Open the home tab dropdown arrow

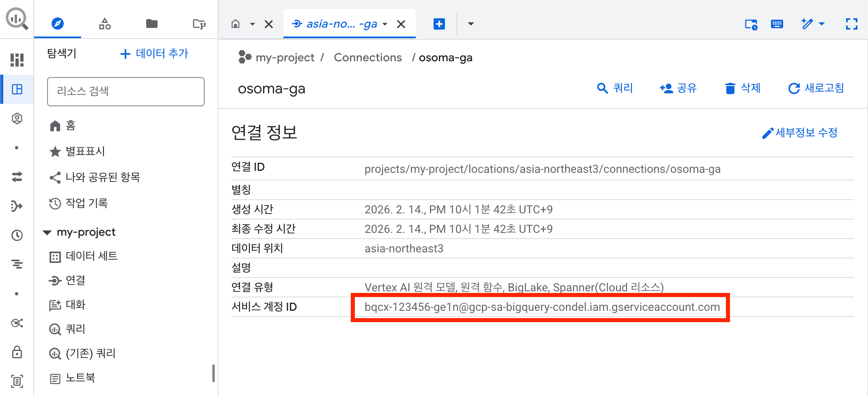[x=253, y=24]
